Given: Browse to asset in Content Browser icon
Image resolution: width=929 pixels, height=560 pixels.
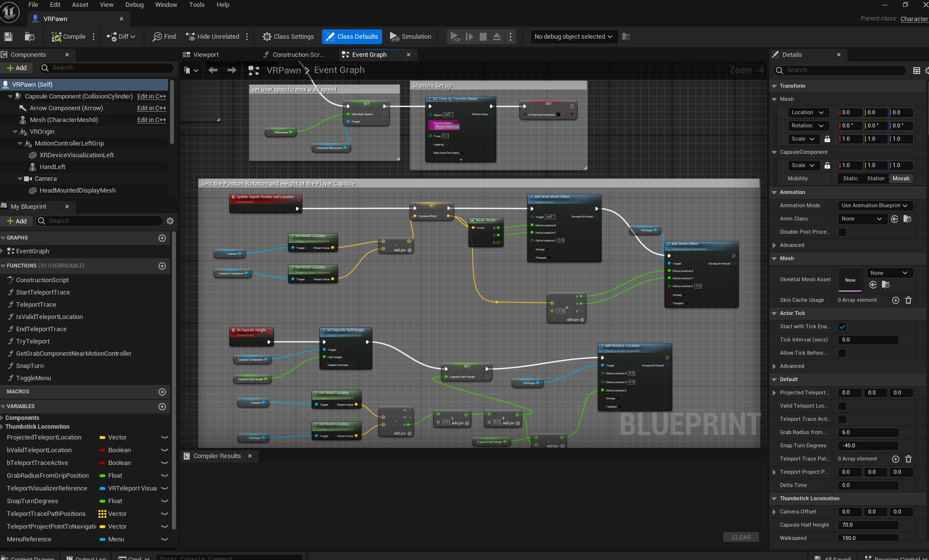Looking at the screenshot, I should point(29,37).
